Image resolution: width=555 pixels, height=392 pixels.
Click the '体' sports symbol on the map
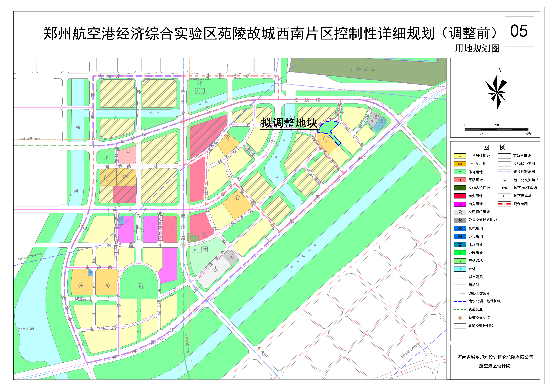[x=205, y=249]
